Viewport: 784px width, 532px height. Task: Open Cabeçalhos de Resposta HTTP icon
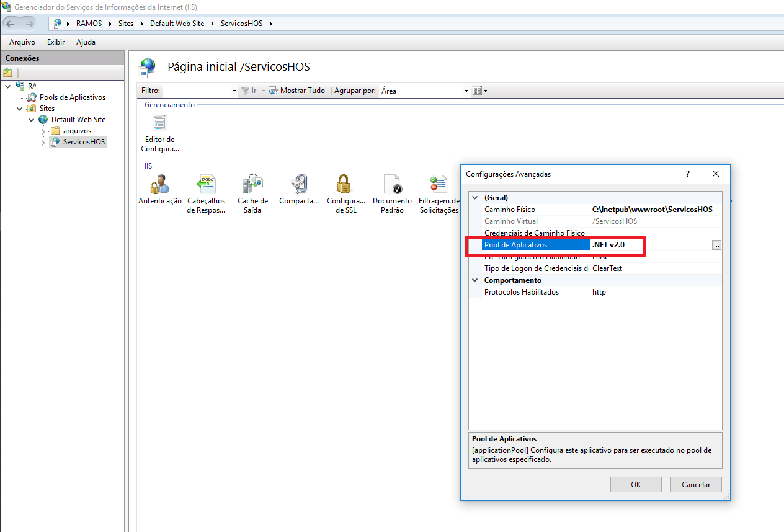tap(206, 185)
